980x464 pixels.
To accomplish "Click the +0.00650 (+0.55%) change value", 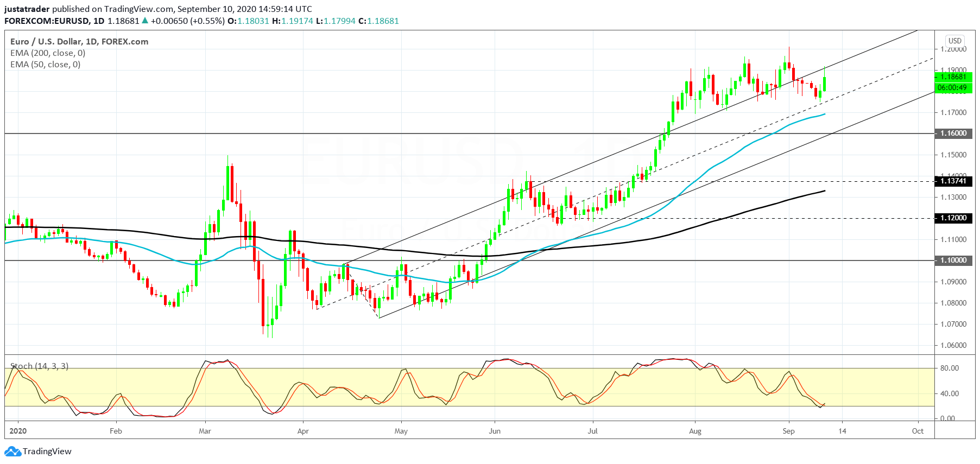I will (x=187, y=21).
